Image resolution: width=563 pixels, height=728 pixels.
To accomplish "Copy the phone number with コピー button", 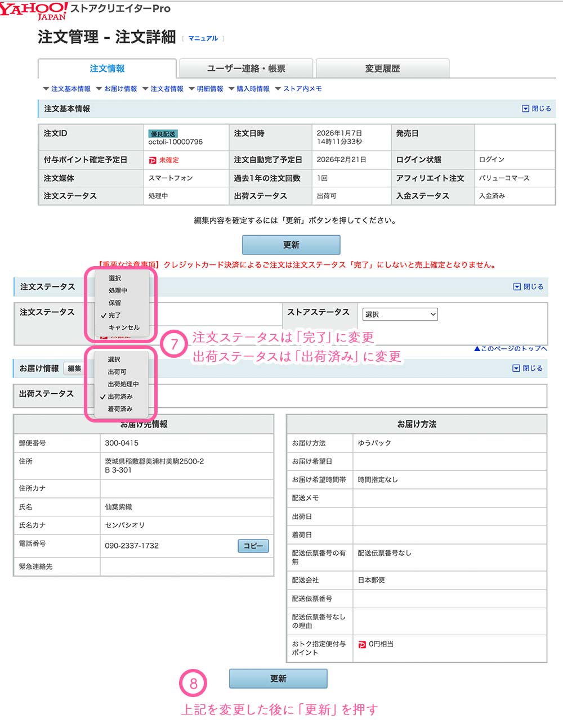I will pos(253,546).
